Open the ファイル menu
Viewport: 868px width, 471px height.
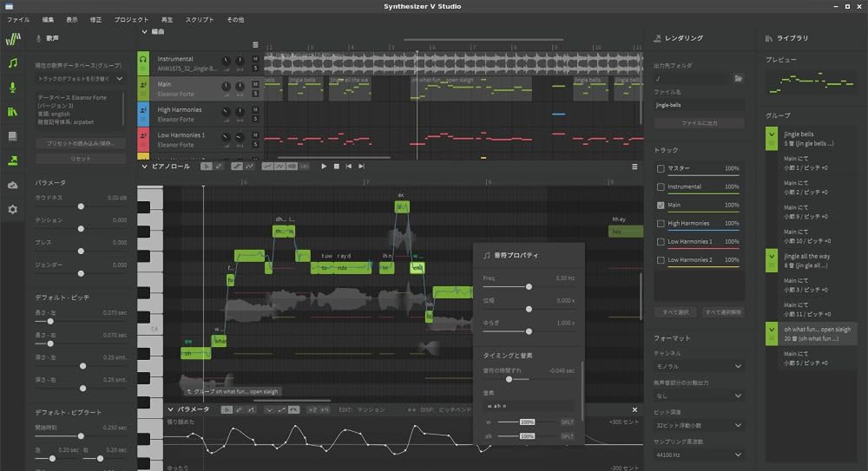pos(18,19)
